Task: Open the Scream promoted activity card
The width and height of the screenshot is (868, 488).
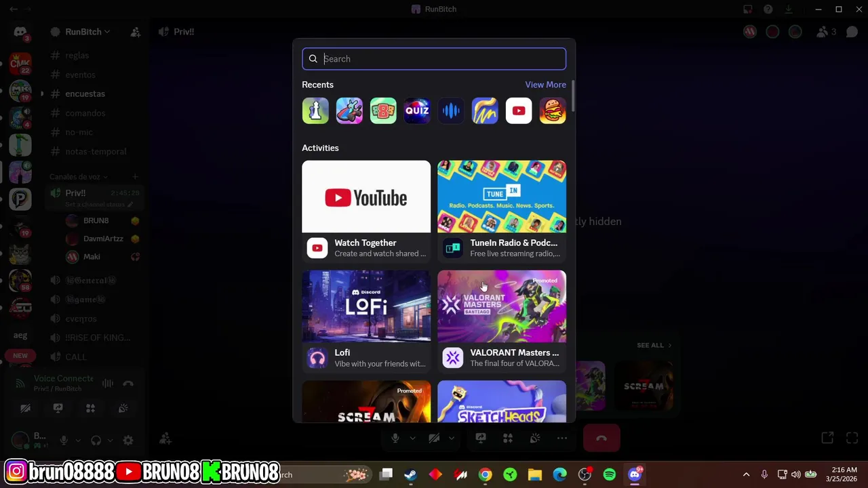Action: coord(366,401)
